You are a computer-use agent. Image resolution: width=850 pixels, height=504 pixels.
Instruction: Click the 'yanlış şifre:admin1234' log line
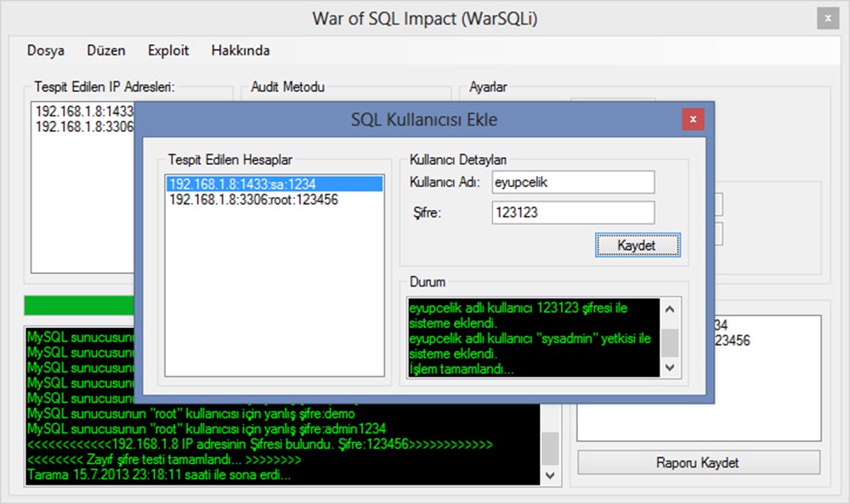click(x=207, y=429)
